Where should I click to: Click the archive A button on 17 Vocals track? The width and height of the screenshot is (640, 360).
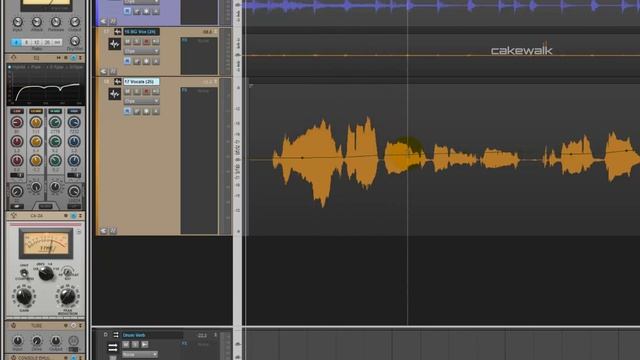pyautogui.click(x=156, y=111)
